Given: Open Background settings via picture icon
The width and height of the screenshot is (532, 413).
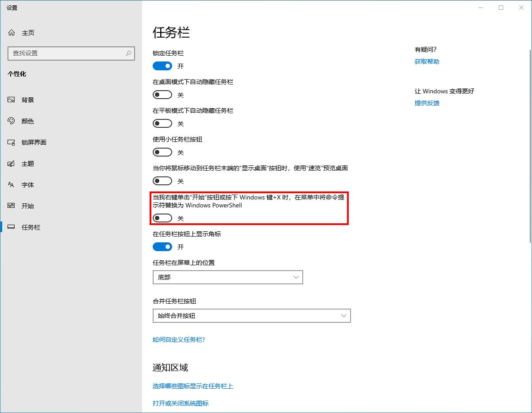Looking at the screenshot, I should pos(12,100).
